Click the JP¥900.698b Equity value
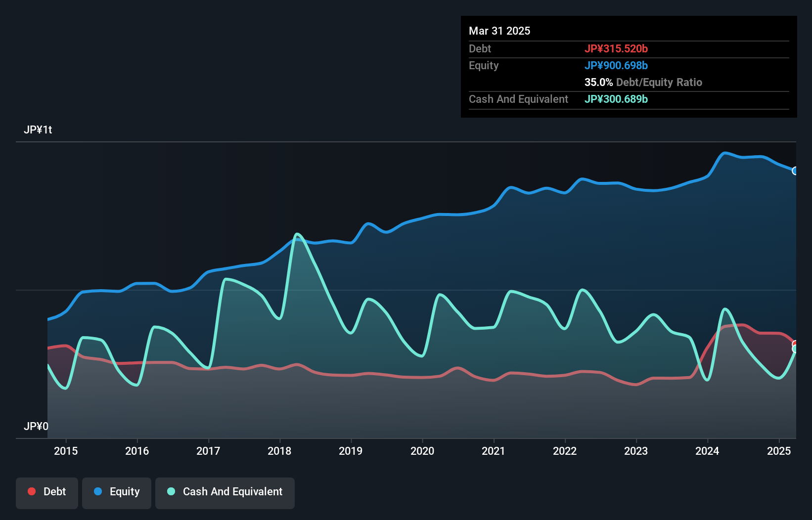This screenshot has height=520, width=812. coord(617,65)
